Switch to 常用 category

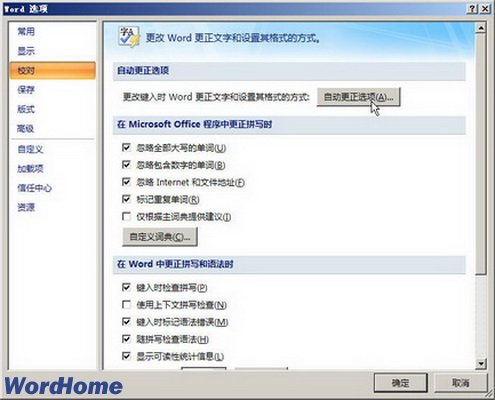[26, 32]
